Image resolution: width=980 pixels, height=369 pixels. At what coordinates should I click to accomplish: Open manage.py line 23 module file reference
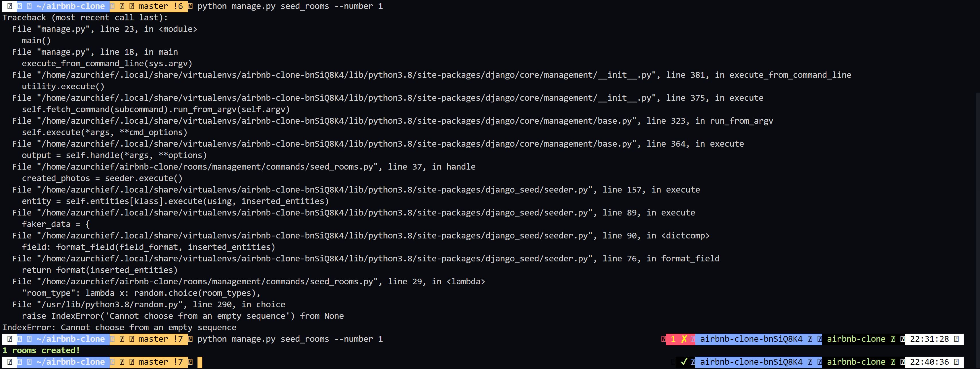click(x=63, y=29)
